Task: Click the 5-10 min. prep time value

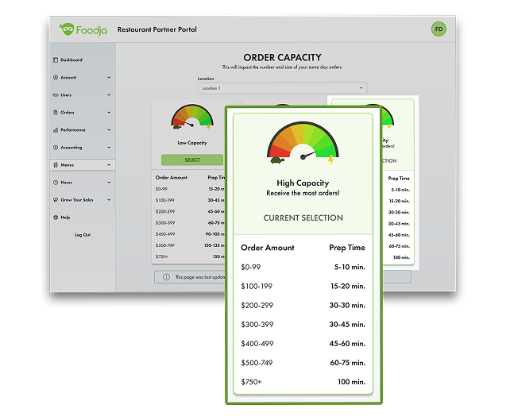Action: coord(350,268)
